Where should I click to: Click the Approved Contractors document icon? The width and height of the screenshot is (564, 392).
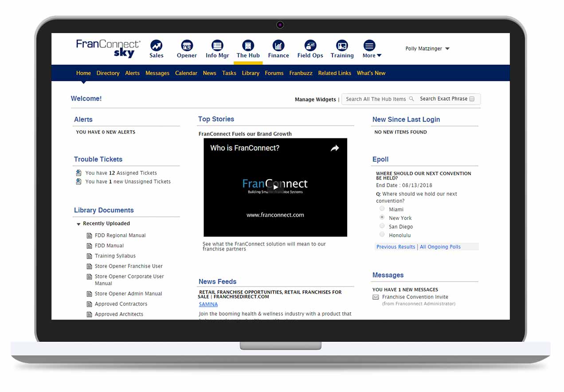tap(89, 304)
